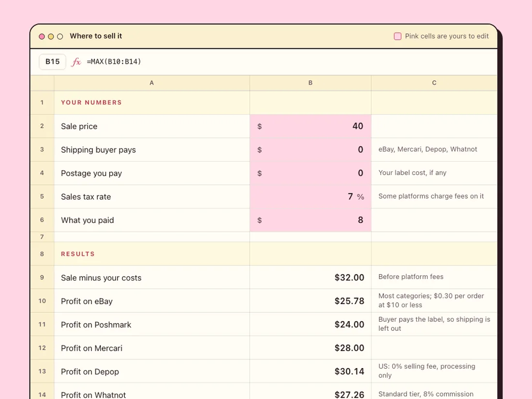The height and width of the screenshot is (399, 532).
Task: Select row 1 header
Action: click(42, 103)
